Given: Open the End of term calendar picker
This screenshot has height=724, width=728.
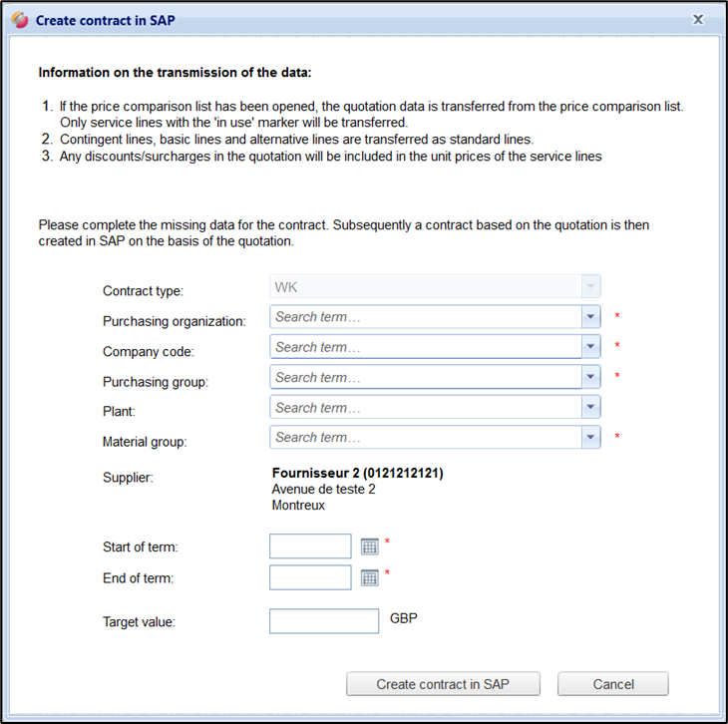Looking at the screenshot, I should [x=370, y=577].
